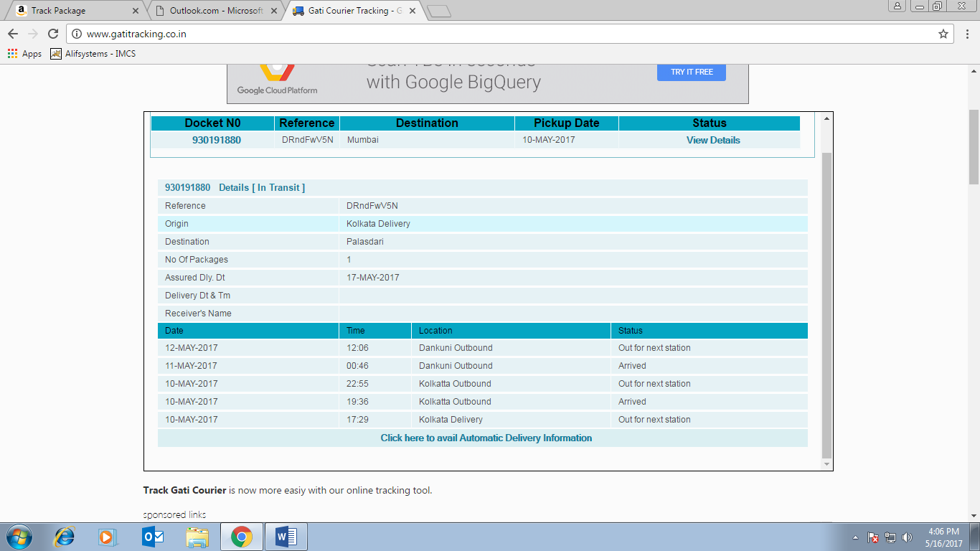Image resolution: width=980 pixels, height=551 pixels.
Task: Click the Action Center flag icon
Action: tap(873, 537)
